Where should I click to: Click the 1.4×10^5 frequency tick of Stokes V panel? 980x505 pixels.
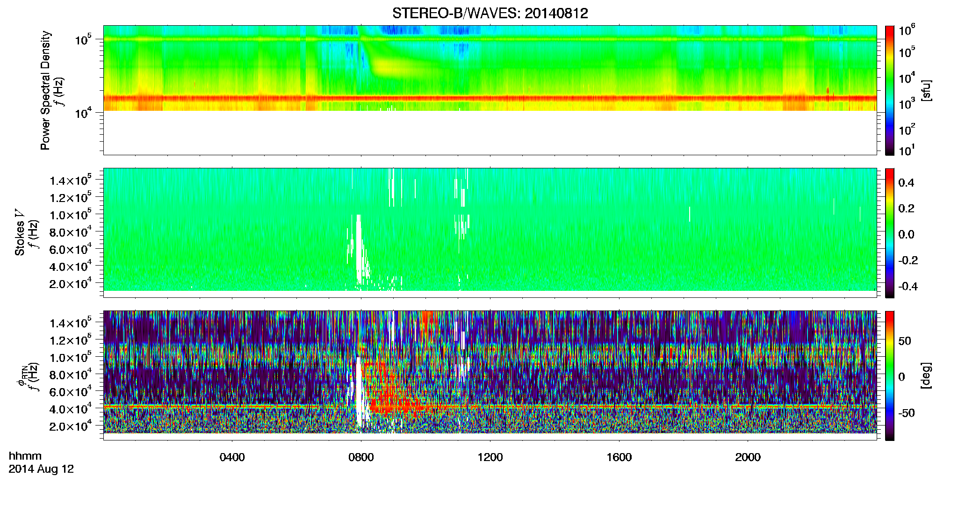pos(71,180)
